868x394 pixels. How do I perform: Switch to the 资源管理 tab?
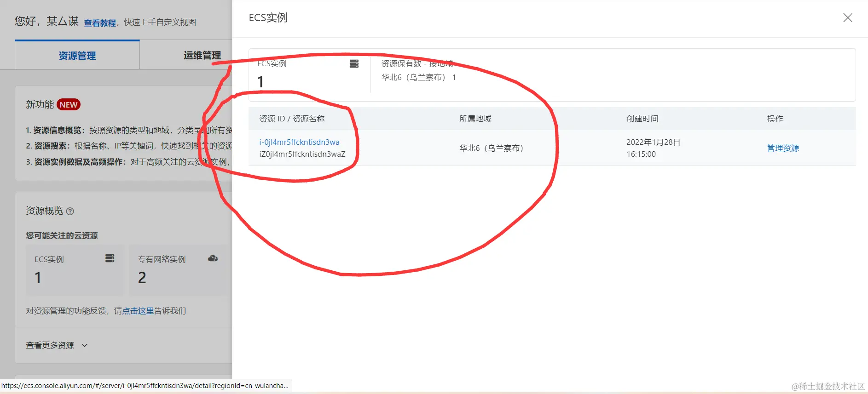click(77, 55)
